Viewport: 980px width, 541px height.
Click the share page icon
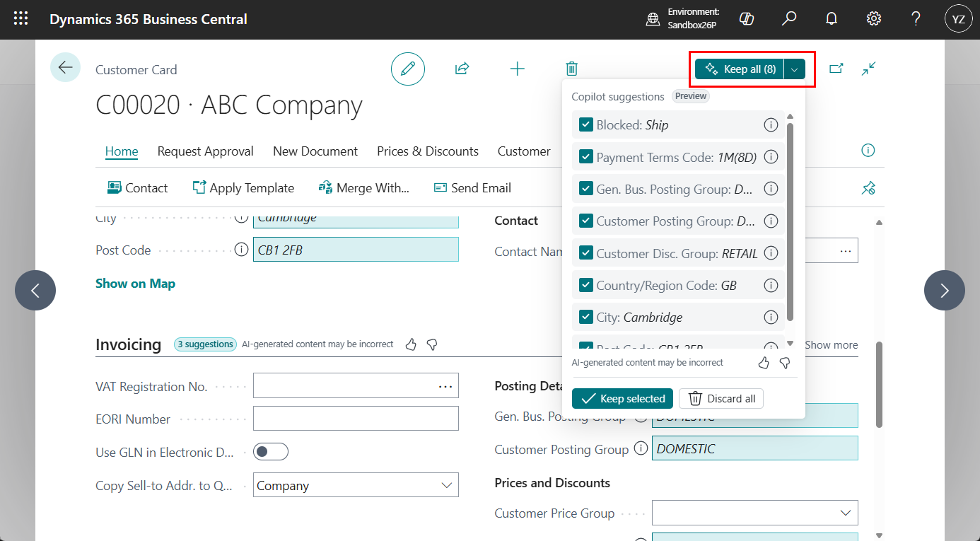coord(462,69)
